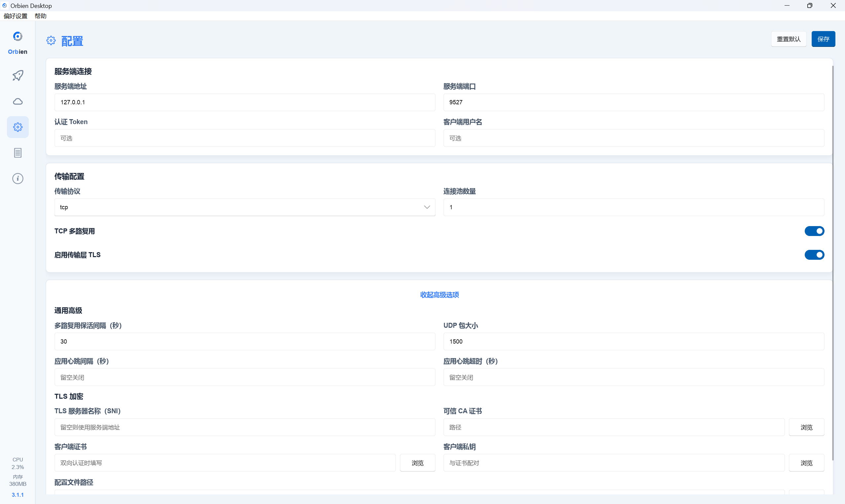Viewport: 845px width, 504px height.
Task: Click the 服务端连接 section heading
Action: [73, 71]
